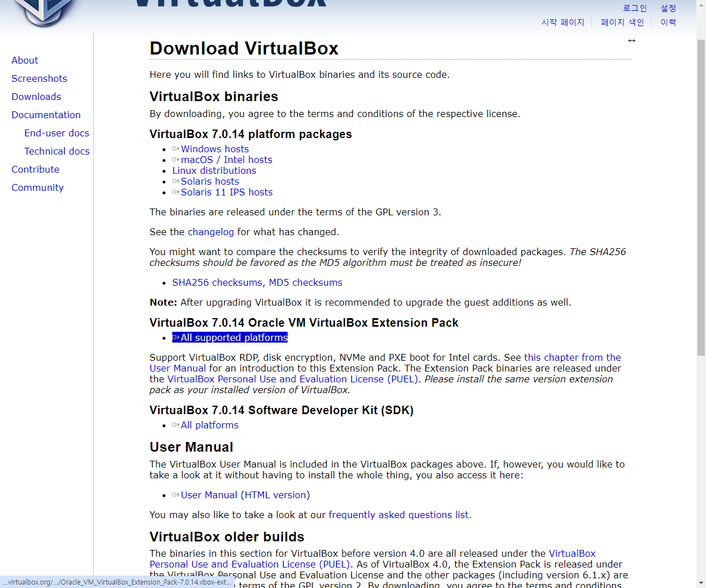Download Solaris hosts package
The height and width of the screenshot is (588, 706).
(x=206, y=181)
